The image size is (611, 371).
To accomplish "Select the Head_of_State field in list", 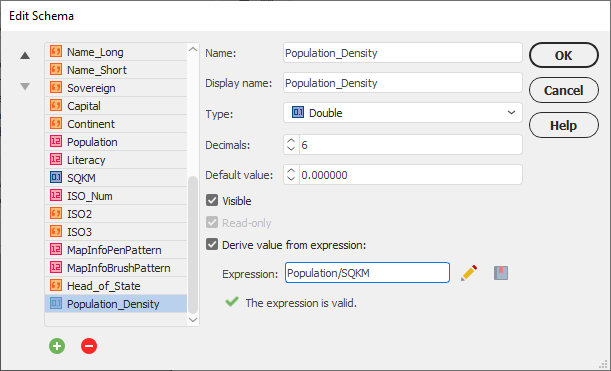I will (x=116, y=286).
